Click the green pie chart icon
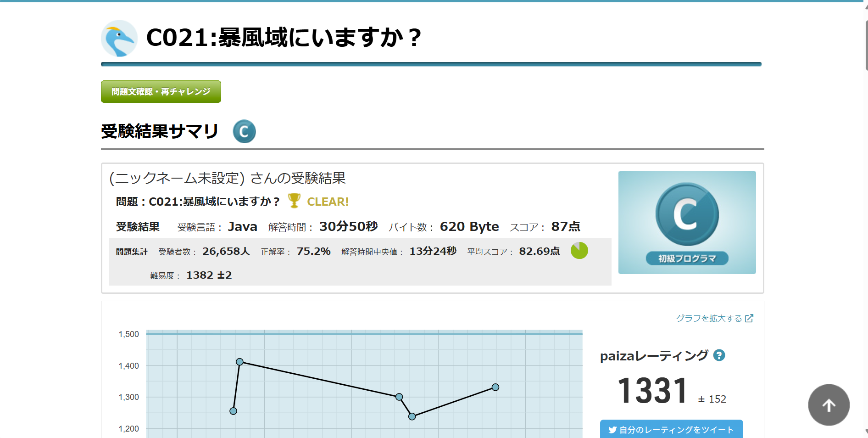 point(579,251)
